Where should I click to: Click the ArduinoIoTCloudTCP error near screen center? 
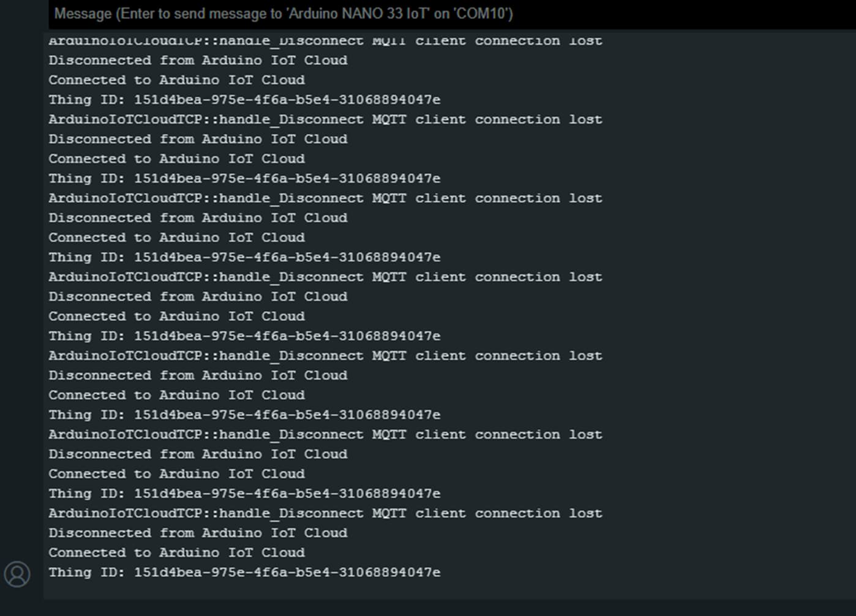tap(325, 277)
